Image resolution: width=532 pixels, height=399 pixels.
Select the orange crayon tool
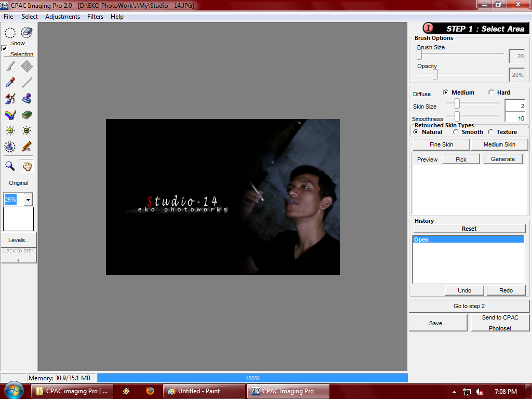click(x=27, y=147)
